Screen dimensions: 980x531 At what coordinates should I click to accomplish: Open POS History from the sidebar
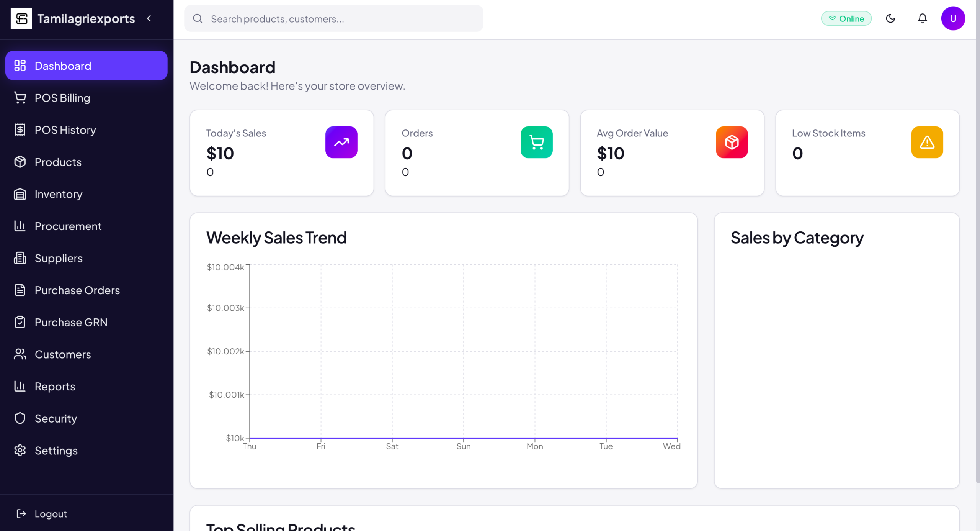pos(65,130)
